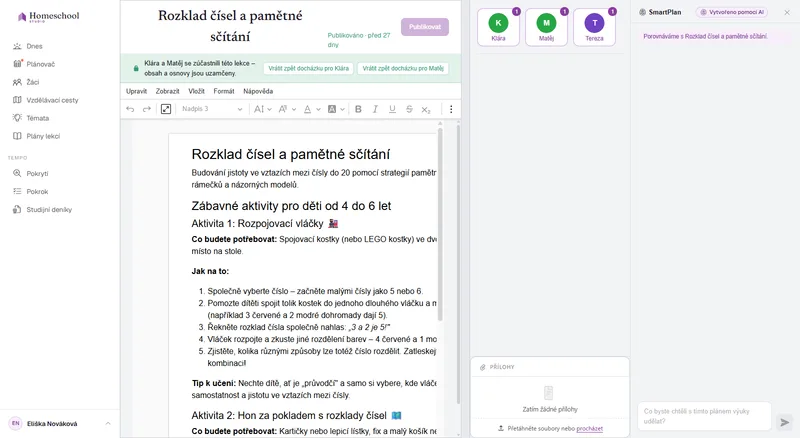Click the upload icon beside Přetáhněte soubory

click(501, 429)
